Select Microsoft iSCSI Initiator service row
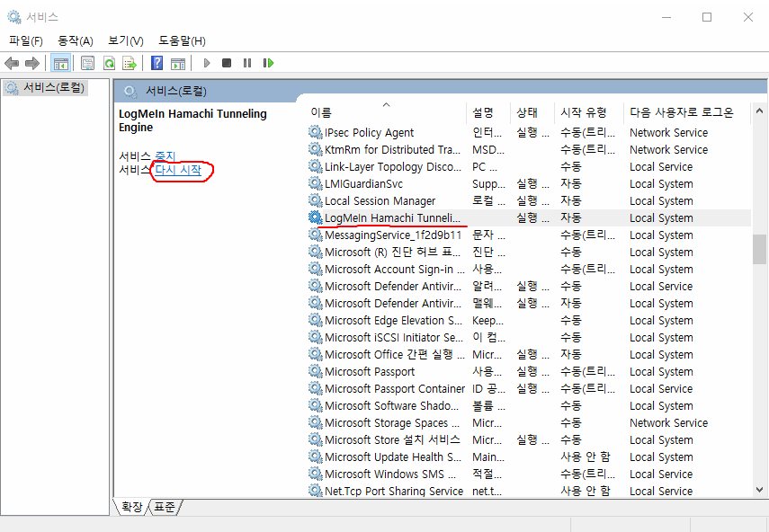Screen dimensions: 769x532 pyautogui.click(x=529, y=337)
